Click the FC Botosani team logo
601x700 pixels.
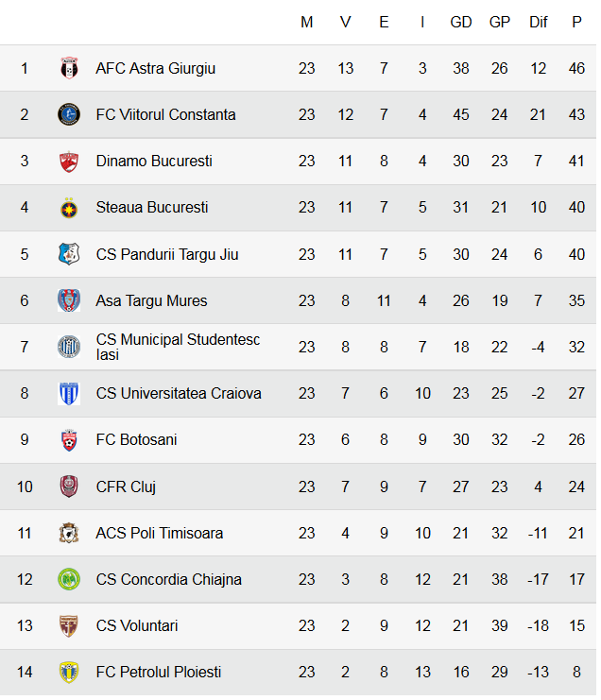click(69, 439)
